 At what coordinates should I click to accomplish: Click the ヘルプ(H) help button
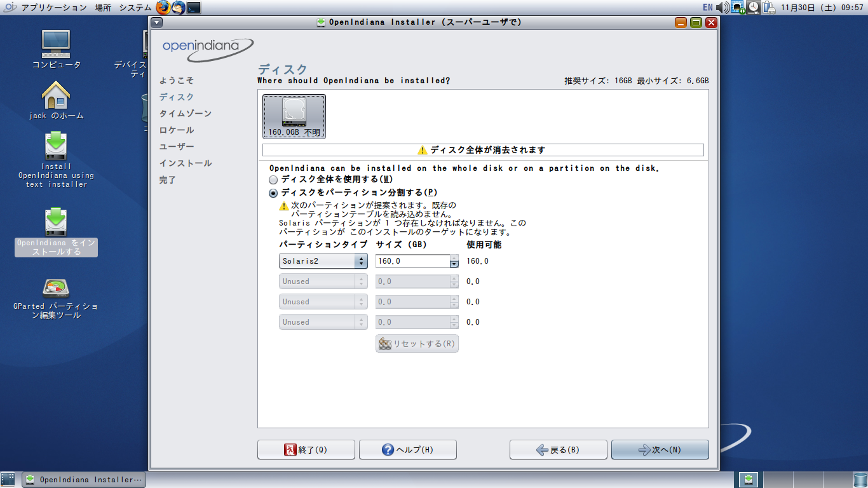tap(408, 450)
